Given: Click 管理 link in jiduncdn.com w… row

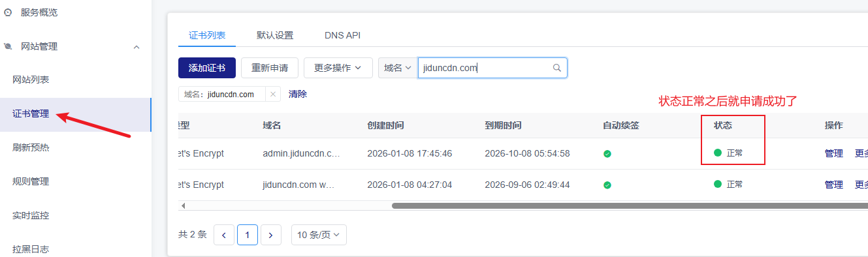Looking at the screenshot, I should click(x=833, y=185).
